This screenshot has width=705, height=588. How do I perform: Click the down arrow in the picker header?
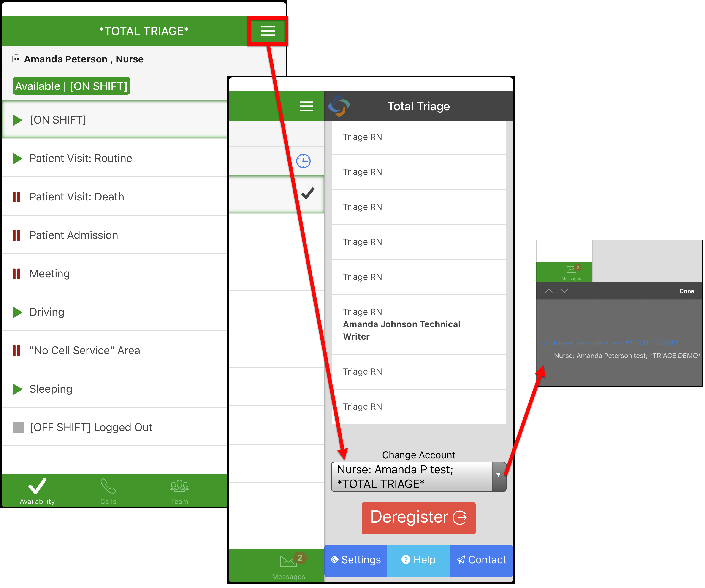tap(564, 291)
